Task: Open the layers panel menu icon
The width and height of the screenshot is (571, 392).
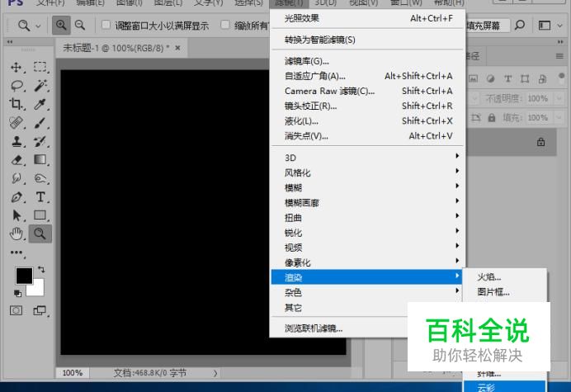Action: pos(559,56)
